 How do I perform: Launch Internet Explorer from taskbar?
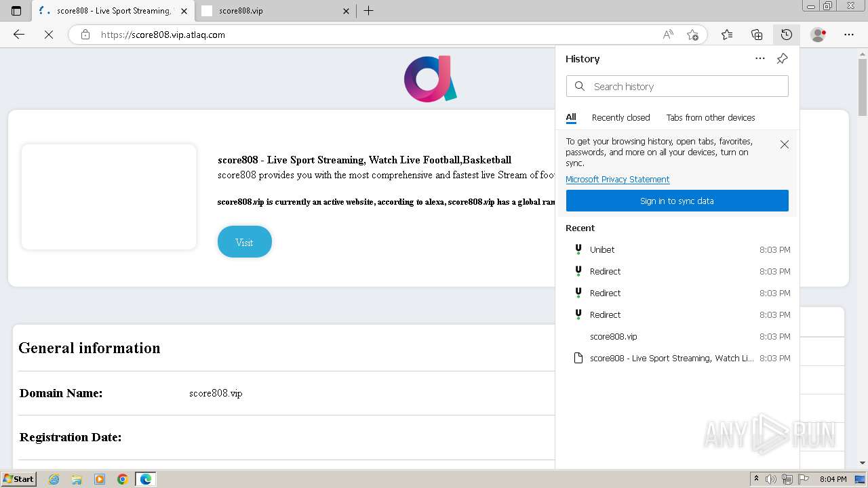pos(54,479)
